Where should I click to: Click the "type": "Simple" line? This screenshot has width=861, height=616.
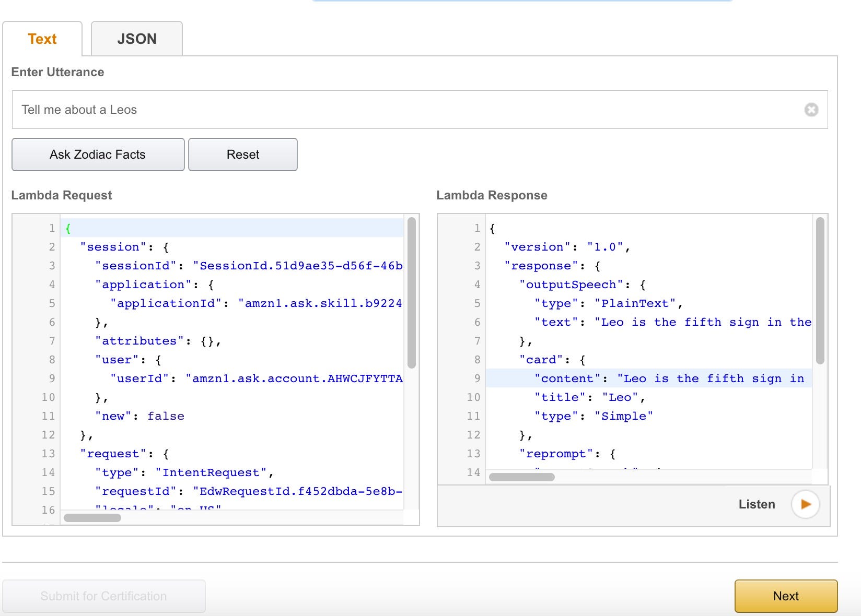pyautogui.click(x=594, y=416)
